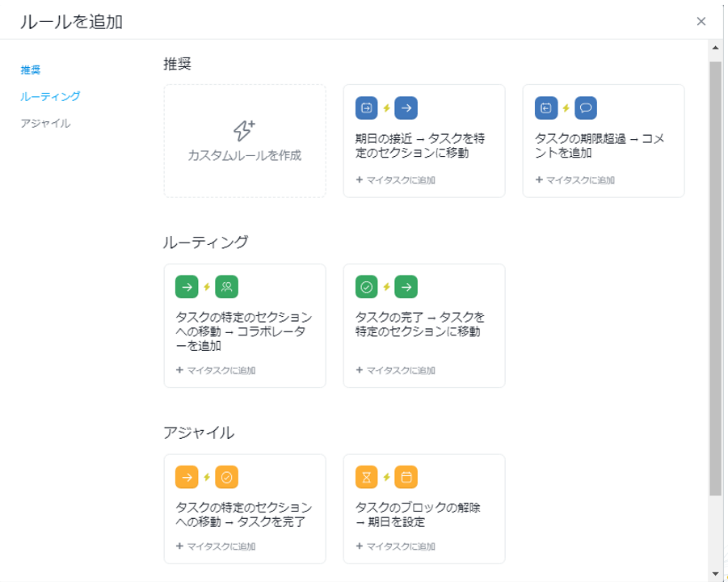The width and height of the screenshot is (728, 582).
Task: Click the scrollbar up arrow
Action: (715, 48)
